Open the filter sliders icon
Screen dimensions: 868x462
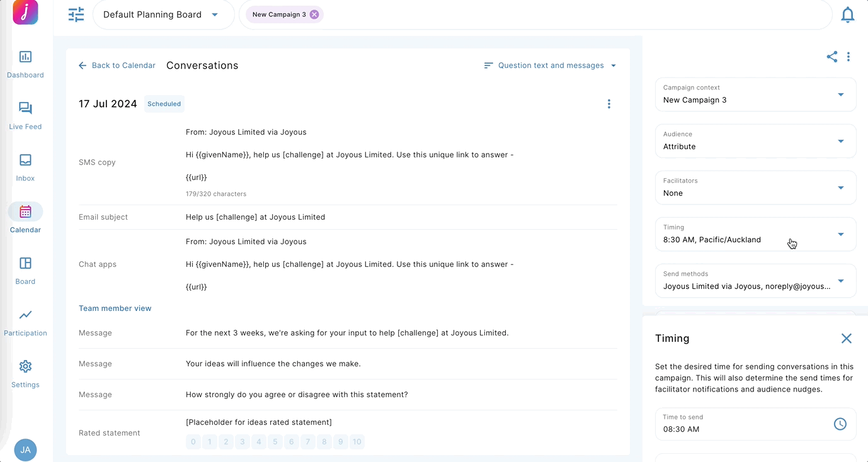coord(76,14)
